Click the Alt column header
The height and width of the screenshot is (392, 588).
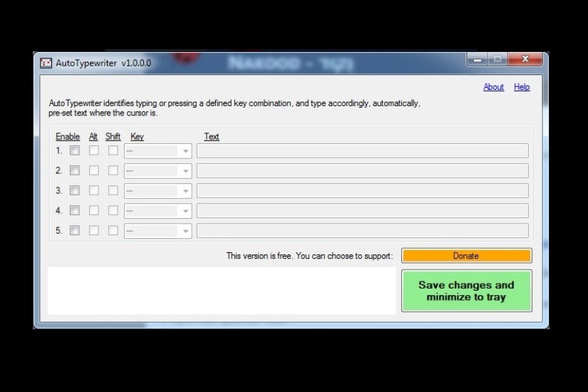pyautogui.click(x=93, y=137)
